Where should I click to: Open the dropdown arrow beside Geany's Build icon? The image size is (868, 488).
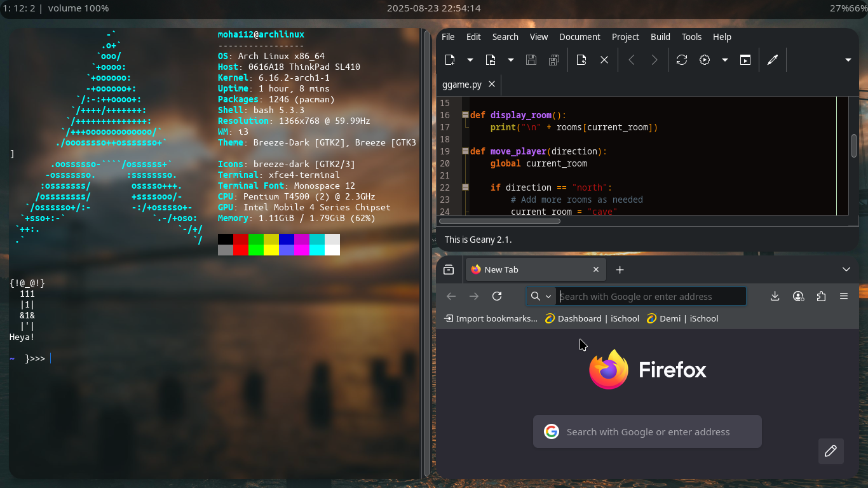tap(725, 60)
